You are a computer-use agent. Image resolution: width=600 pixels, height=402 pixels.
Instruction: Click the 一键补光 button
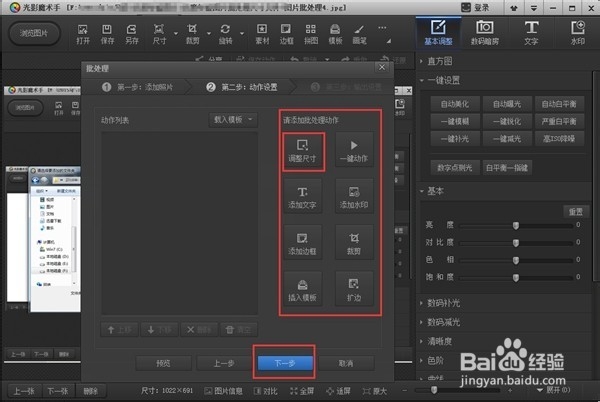455,139
